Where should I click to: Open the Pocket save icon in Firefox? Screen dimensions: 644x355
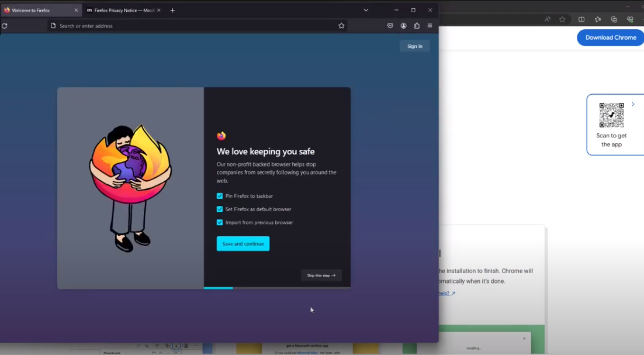390,26
